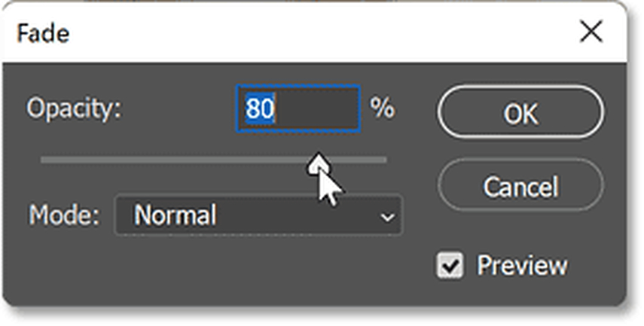Click the Mode dropdown chevron arrow
The image size is (644, 326).
[387, 218]
